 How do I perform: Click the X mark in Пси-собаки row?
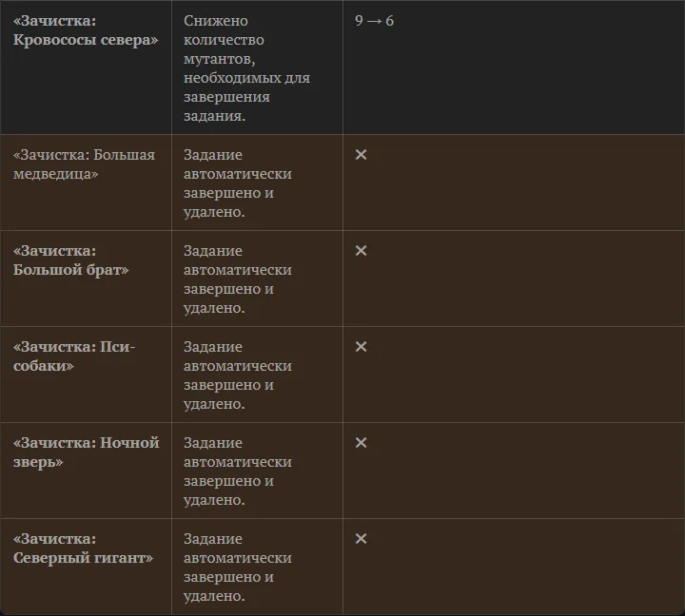pyautogui.click(x=361, y=347)
